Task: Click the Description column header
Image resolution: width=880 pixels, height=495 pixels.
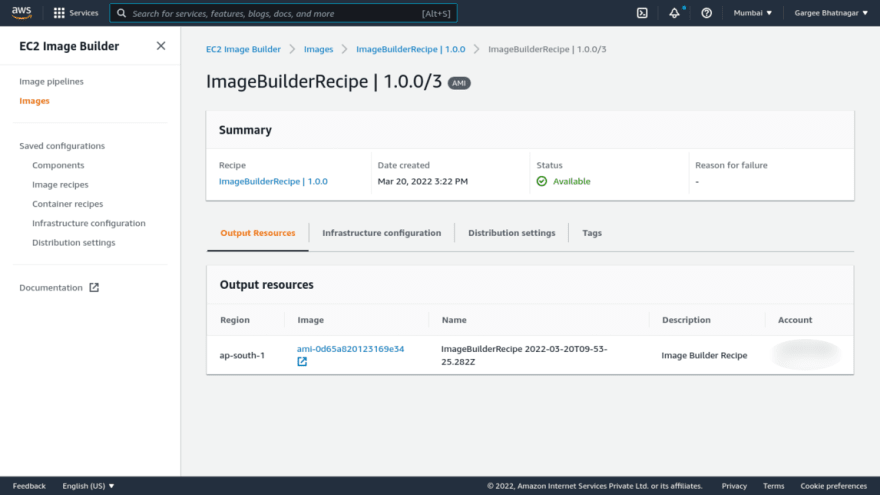Action: [686, 320]
